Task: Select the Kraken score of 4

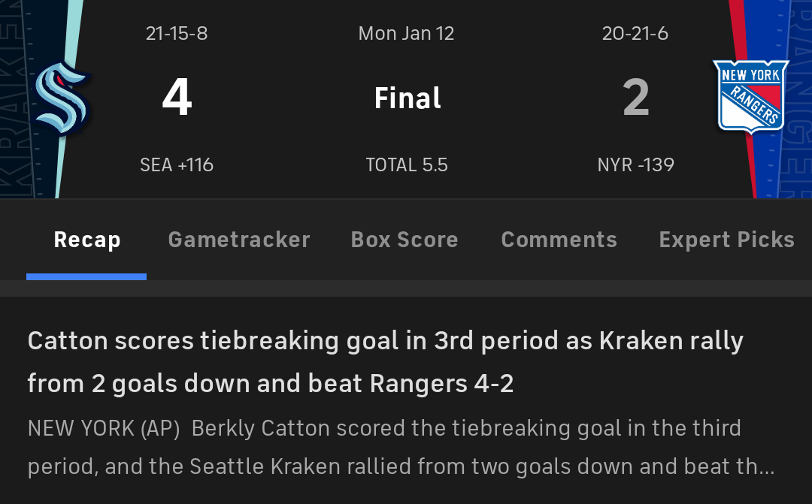Action: [x=177, y=96]
